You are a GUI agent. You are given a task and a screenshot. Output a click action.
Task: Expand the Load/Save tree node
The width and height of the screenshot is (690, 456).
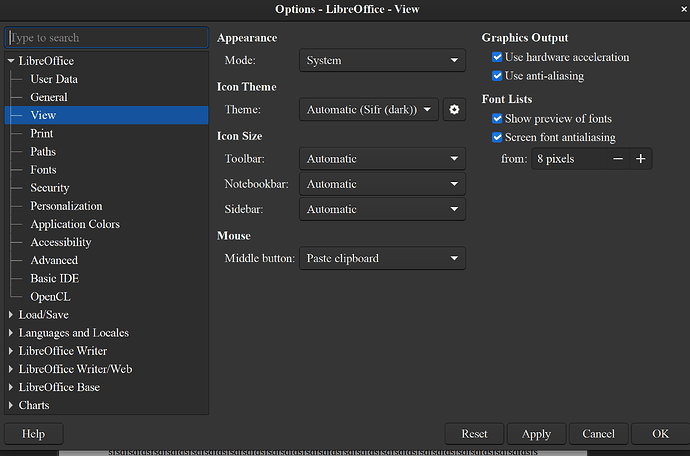pyautogui.click(x=11, y=315)
